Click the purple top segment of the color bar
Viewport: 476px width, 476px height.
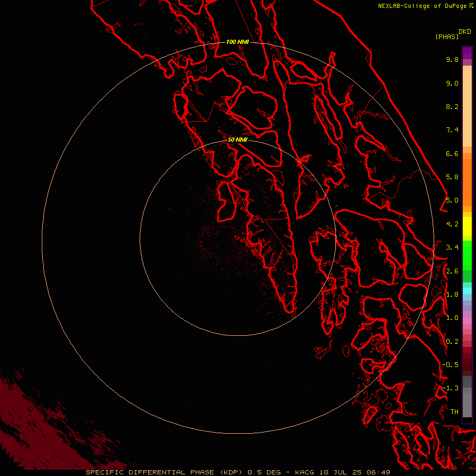coord(467,53)
